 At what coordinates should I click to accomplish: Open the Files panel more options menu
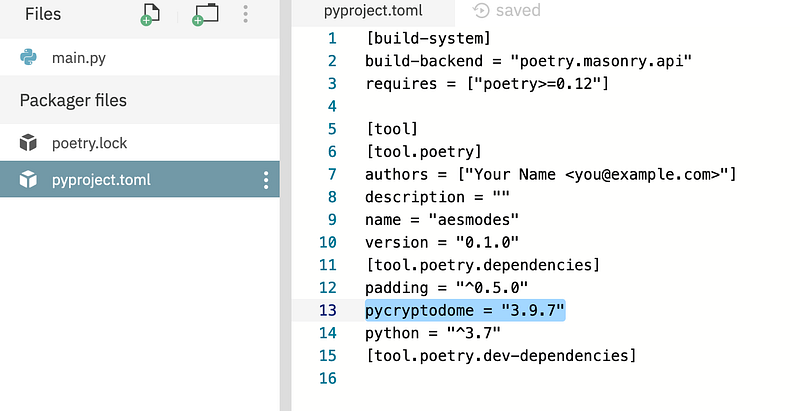tap(245, 14)
